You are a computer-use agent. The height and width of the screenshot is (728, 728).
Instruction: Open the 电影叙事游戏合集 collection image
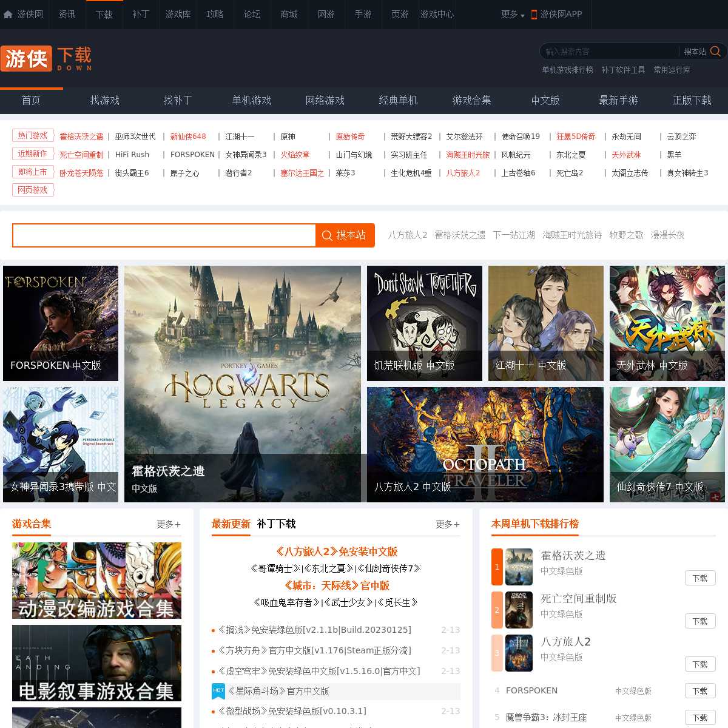[x=96, y=663]
